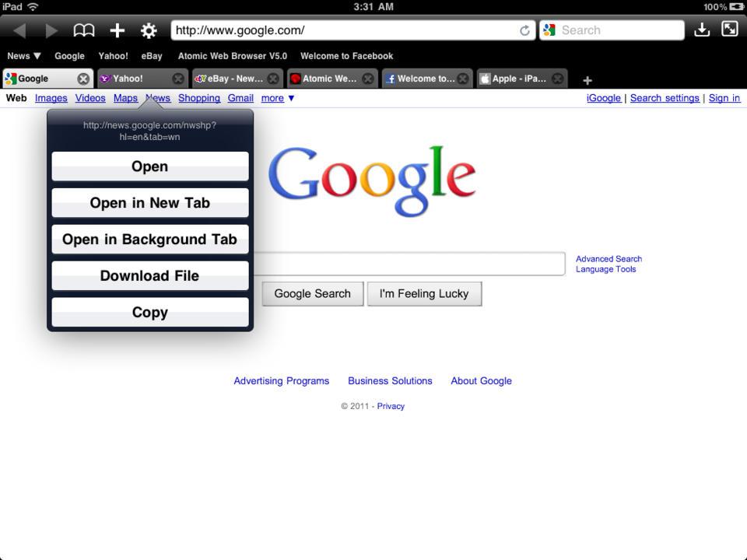Screen dimensions: 747x560
Task: Click the Sign in link
Action: [x=724, y=98]
